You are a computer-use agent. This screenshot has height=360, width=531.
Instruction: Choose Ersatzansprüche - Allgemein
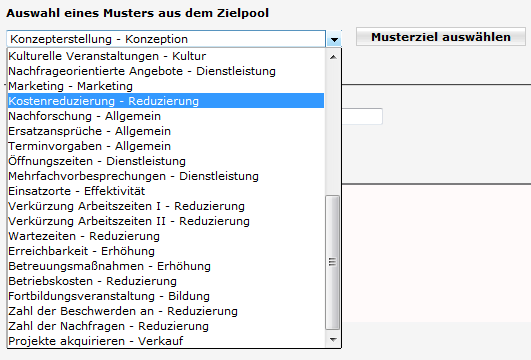[166, 131]
